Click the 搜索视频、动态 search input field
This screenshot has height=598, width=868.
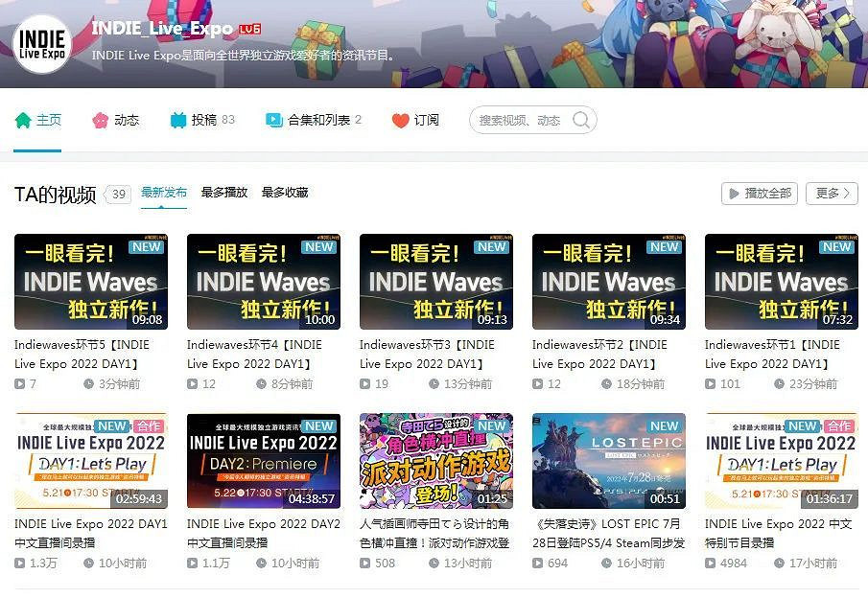coord(523,121)
